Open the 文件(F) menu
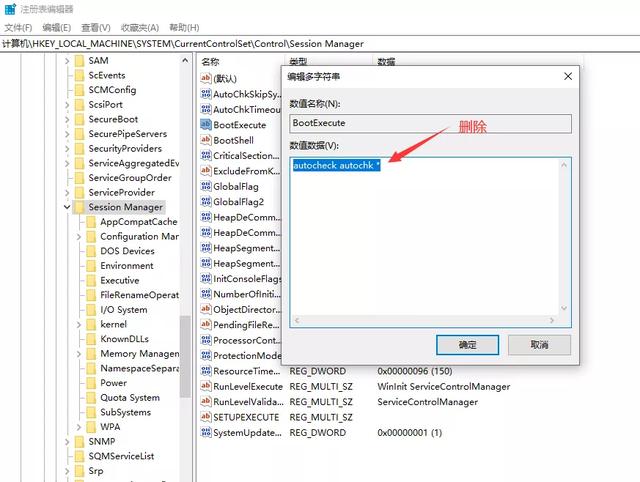The image size is (640, 482). (18, 28)
